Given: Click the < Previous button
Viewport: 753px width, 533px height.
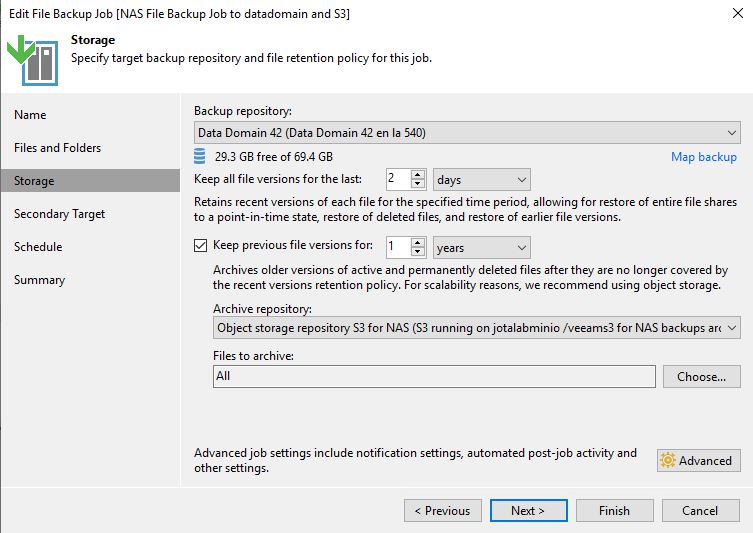Looking at the screenshot, I should [x=442, y=510].
